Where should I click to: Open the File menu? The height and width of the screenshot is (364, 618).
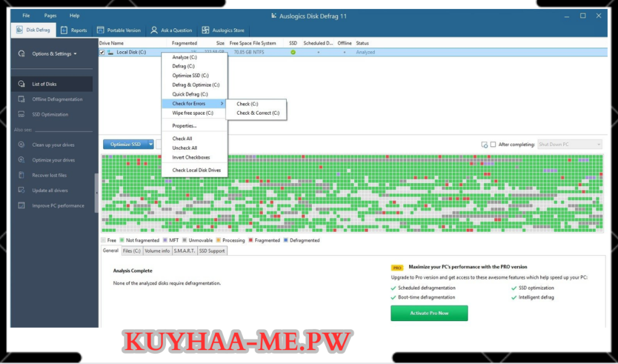pos(26,16)
